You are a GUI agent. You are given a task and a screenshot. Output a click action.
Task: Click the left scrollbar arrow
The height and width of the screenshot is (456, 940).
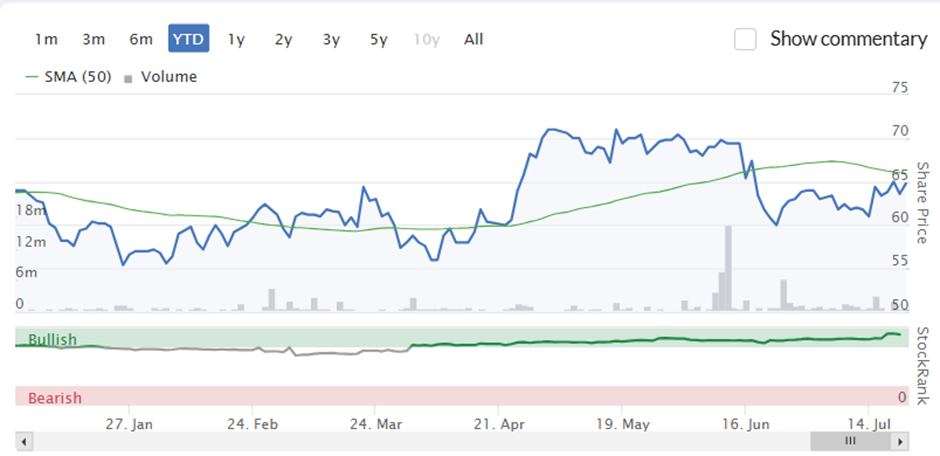point(24,442)
